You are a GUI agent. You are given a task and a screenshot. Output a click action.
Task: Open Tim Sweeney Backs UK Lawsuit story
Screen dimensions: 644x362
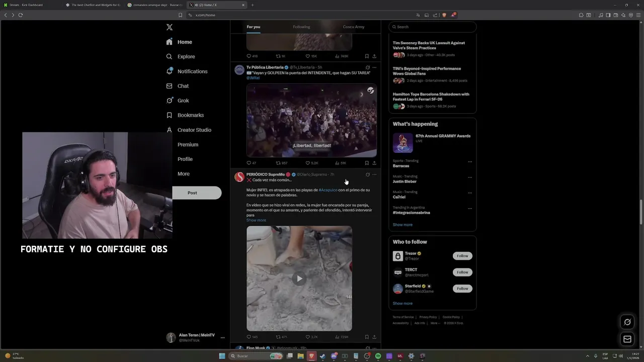pos(429,45)
